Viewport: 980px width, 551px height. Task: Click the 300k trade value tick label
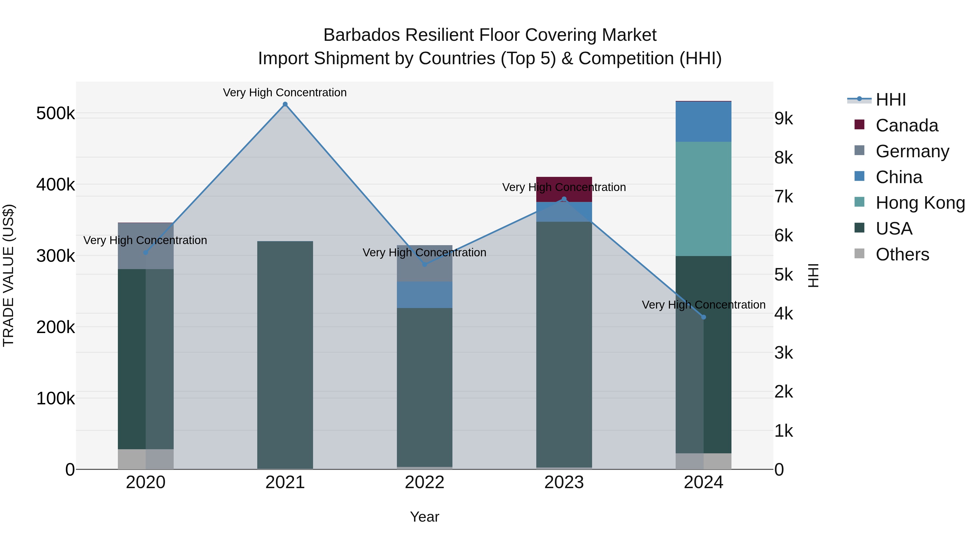pos(56,256)
